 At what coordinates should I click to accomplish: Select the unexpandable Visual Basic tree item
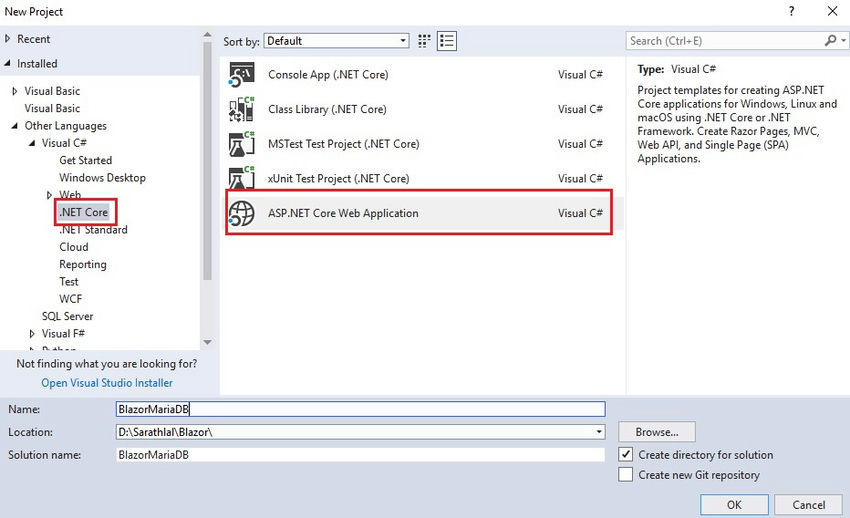coord(52,108)
